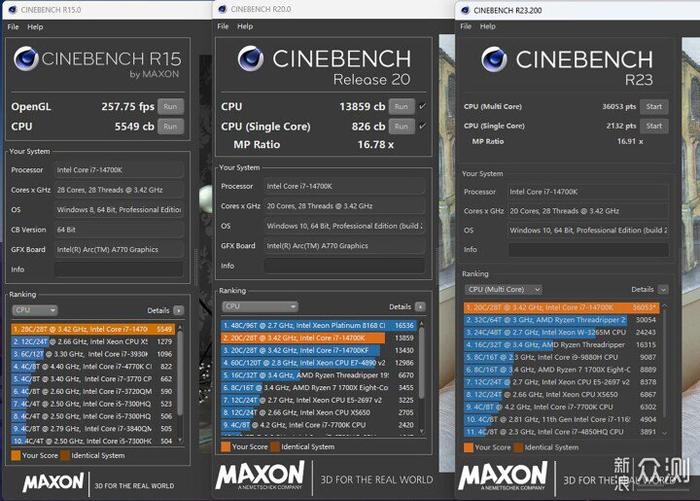Select R20 row Xeon CPU X5650 2705
This screenshot has height=501, width=700.
[319, 413]
